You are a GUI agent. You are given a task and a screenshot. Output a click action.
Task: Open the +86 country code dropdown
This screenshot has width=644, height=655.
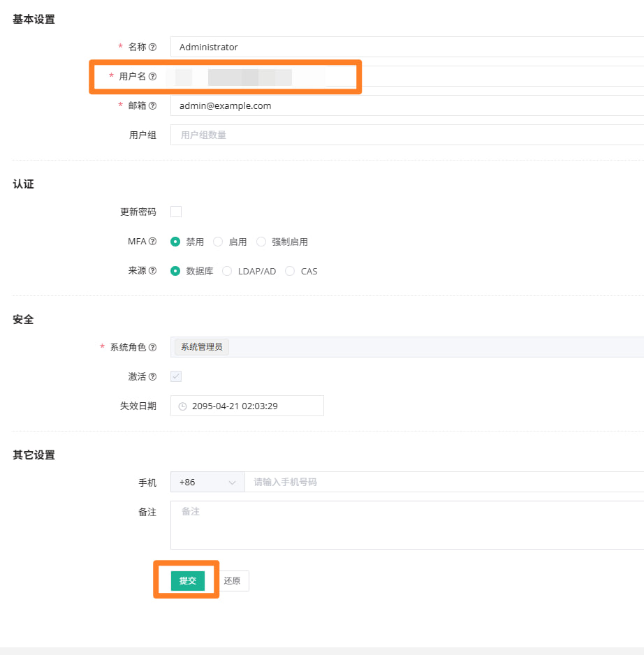coord(207,482)
